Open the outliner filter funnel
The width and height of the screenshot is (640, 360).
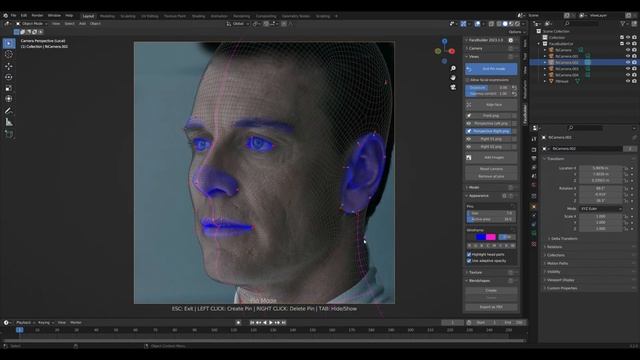(x=623, y=24)
